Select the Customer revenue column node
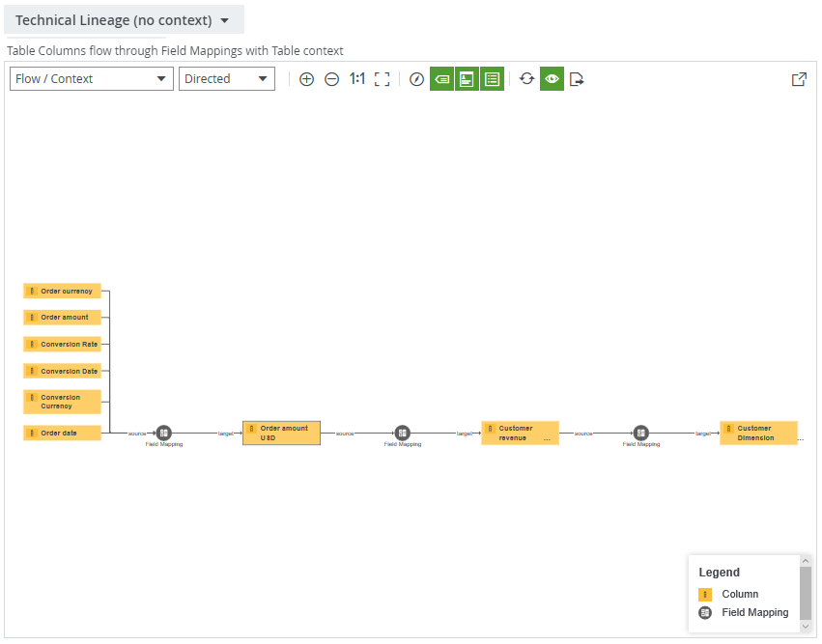 click(520, 433)
